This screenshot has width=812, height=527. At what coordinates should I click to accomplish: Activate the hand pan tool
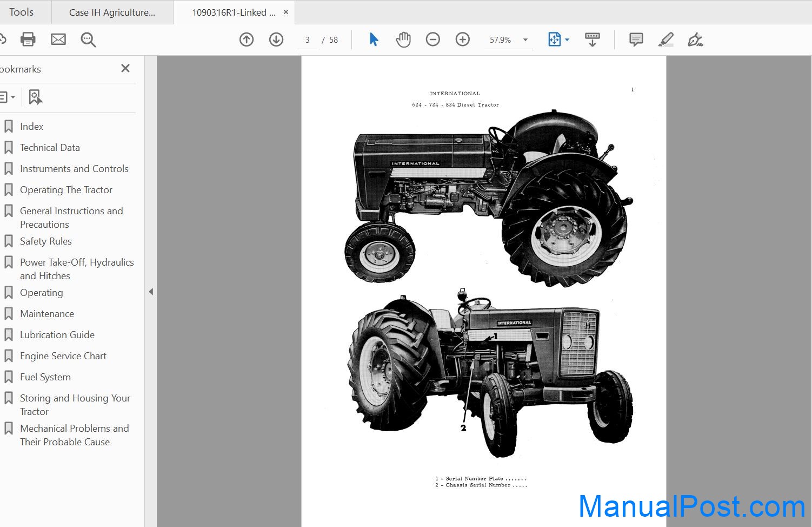pos(403,39)
